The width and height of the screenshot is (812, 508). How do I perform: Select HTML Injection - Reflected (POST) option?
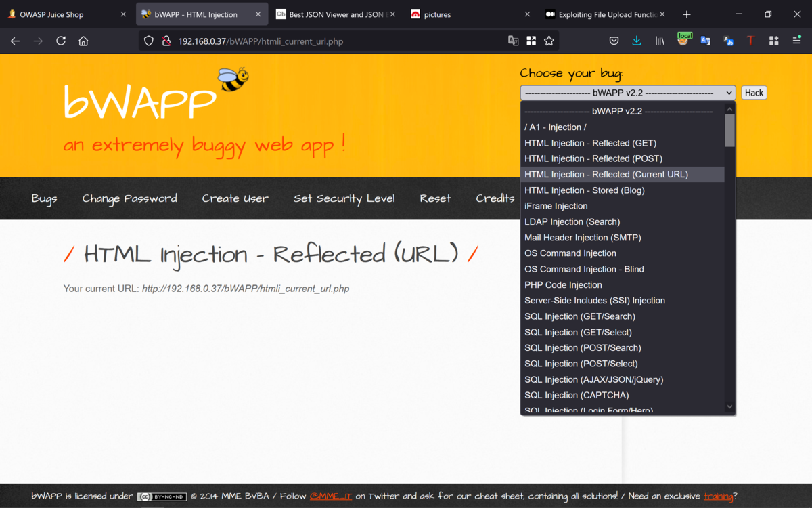(x=623, y=158)
